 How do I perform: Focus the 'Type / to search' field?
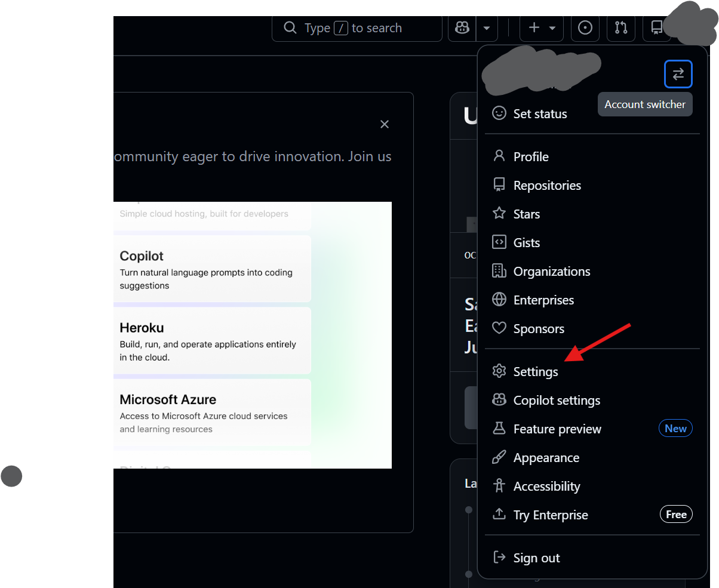[x=357, y=28]
